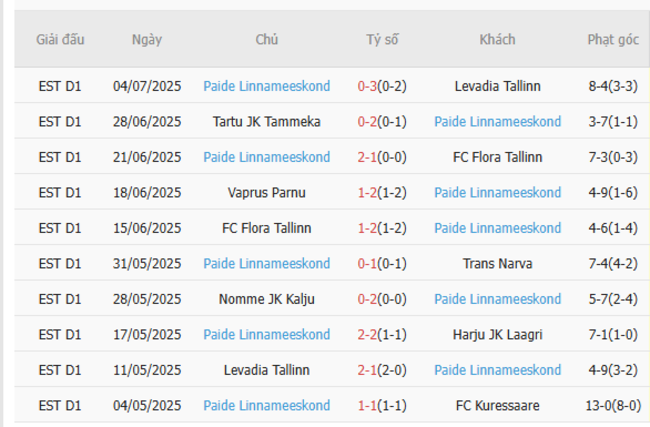Click the Phạt góc column header
The image size is (650, 427).
click(613, 40)
